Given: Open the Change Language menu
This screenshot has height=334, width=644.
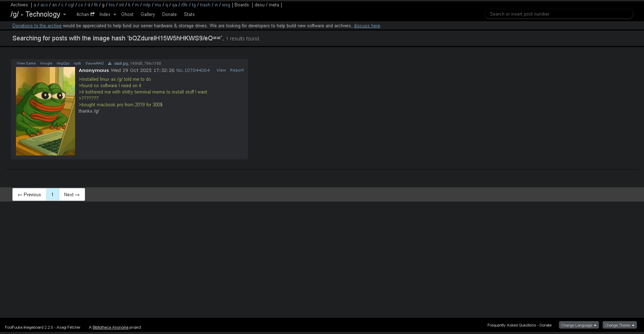Looking at the screenshot, I should pos(579,325).
